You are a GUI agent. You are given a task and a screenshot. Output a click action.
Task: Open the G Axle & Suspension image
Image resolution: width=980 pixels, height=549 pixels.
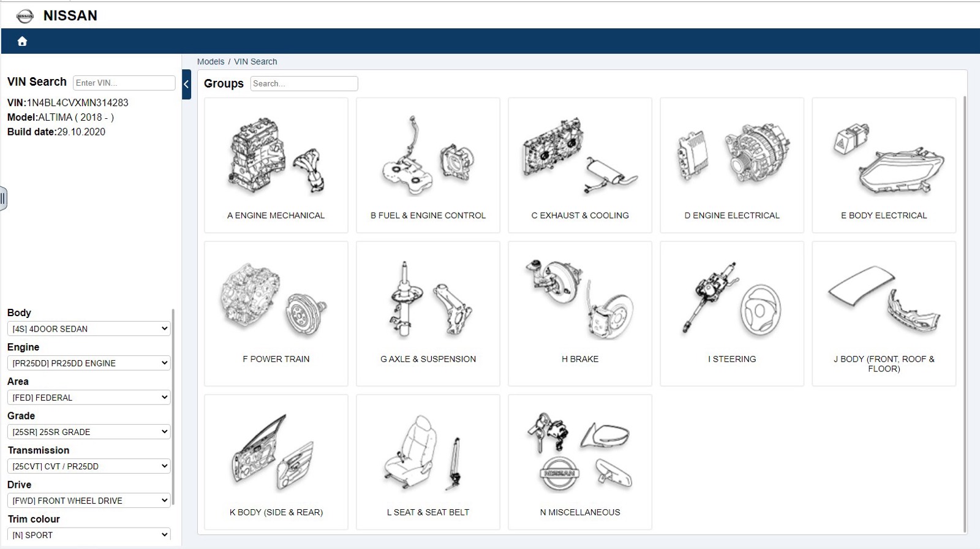tap(428, 300)
